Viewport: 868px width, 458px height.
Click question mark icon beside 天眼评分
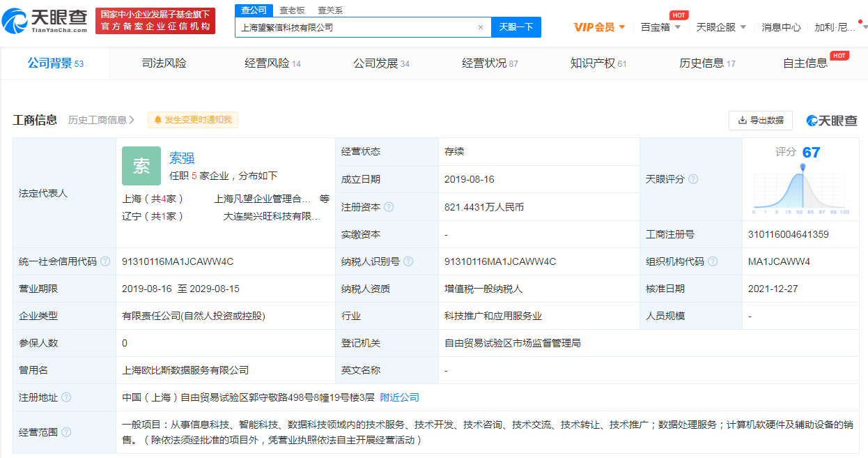[693, 178]
